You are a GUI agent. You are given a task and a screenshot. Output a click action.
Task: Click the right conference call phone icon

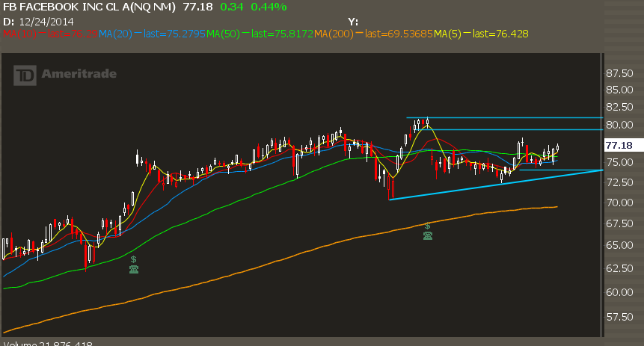[x=427, y=235]
